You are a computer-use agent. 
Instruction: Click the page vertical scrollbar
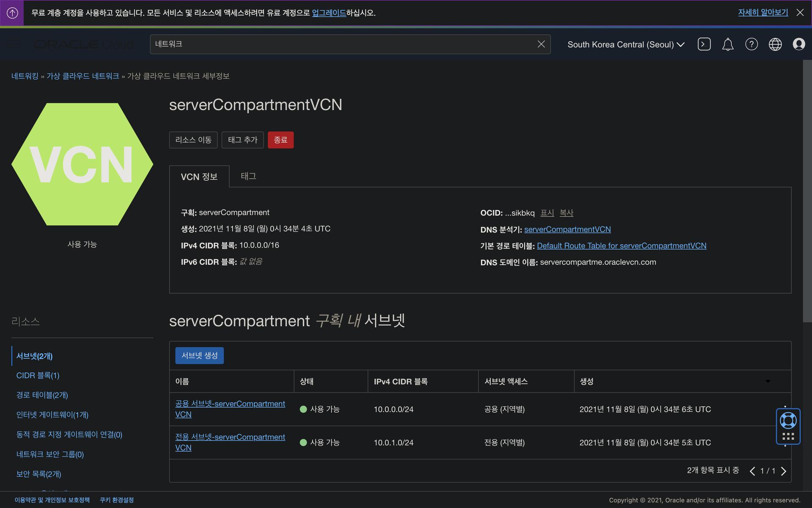coord(807,190)
